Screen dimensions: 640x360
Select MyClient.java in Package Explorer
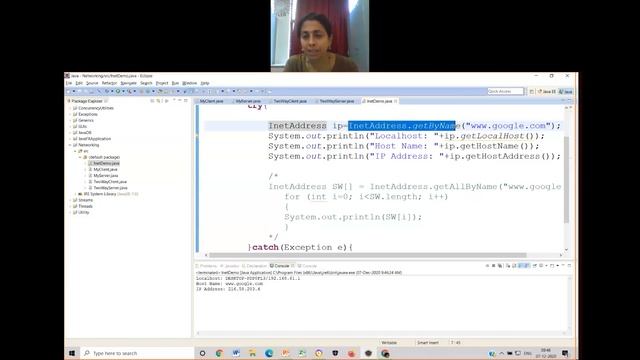[x=105, y=169]
